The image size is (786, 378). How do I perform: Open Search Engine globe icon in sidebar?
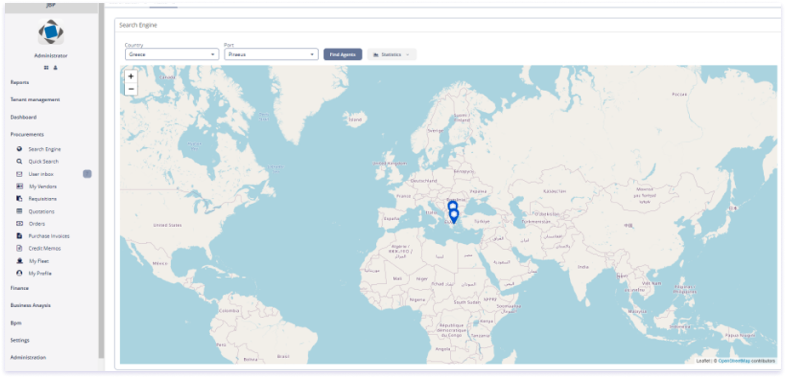(x=19, y=149)
